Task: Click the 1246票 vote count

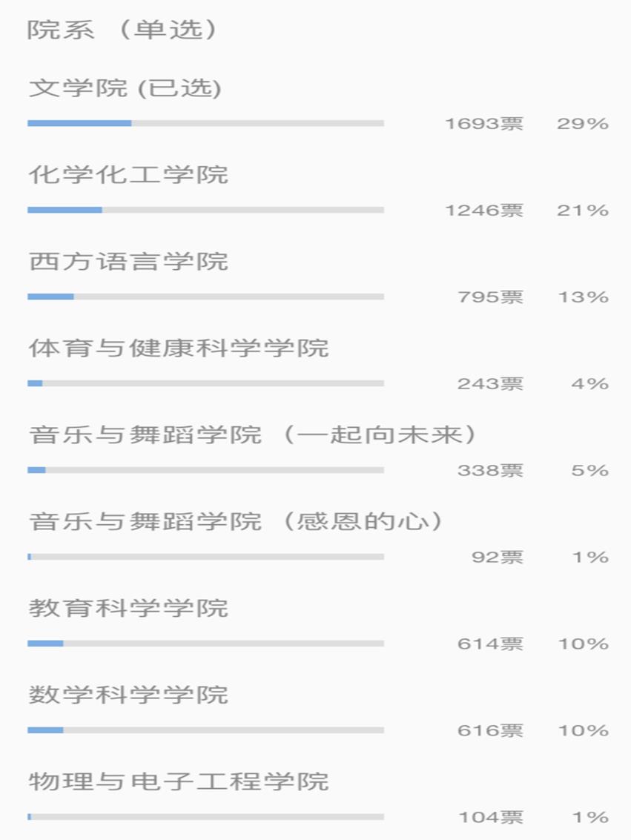Action: (483, 211)
